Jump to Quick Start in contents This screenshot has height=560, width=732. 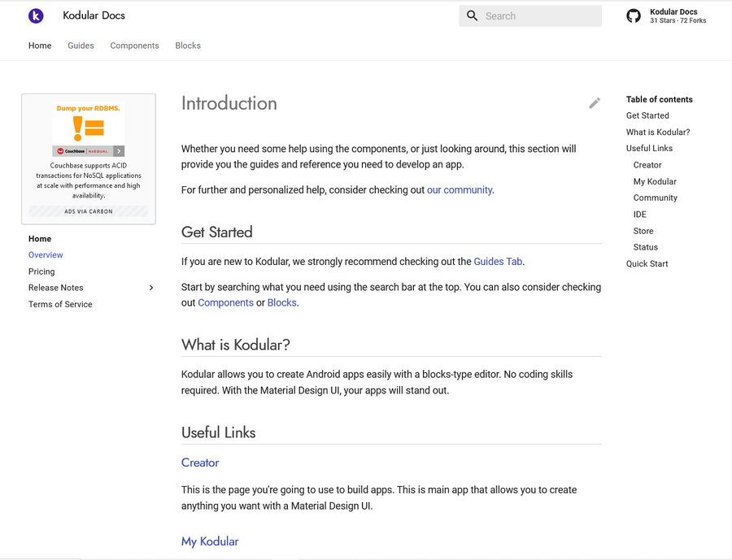tap(647, 263)
